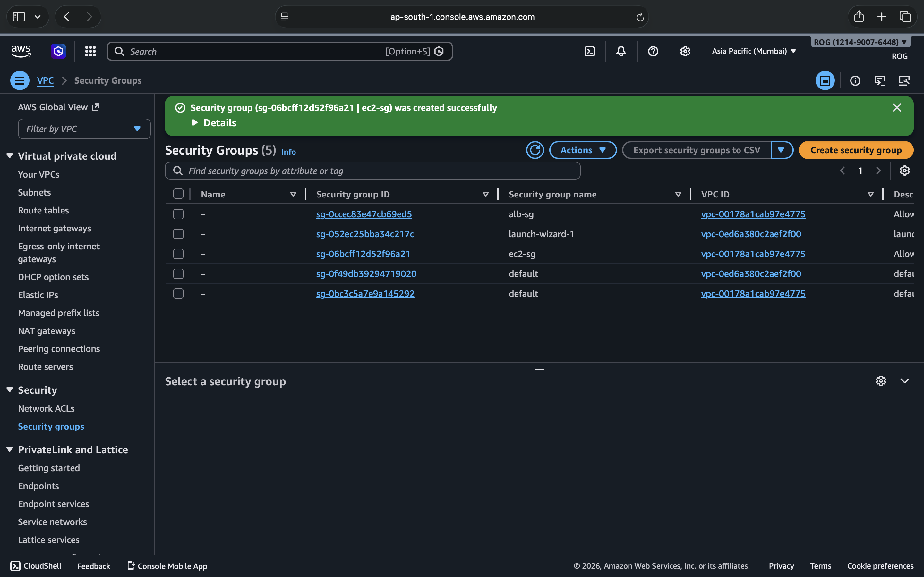Expand the Details section in the banner
The height and width of the screenshot is (577, 924).
click(215, 123)
